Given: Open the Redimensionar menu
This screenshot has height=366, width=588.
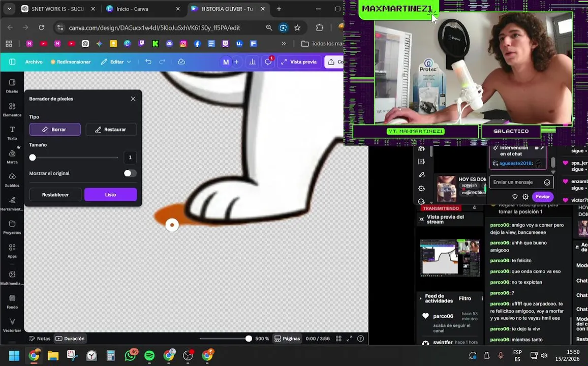Looking at the screenshot, I should [71, 62].
